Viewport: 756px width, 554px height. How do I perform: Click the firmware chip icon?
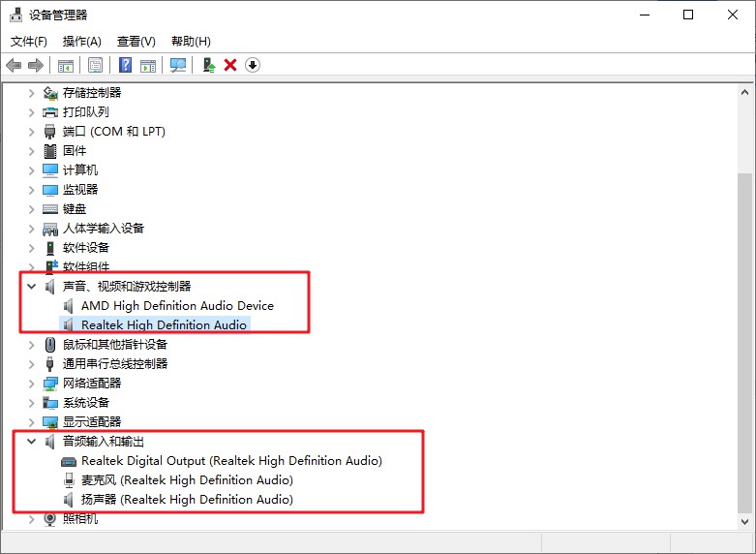click(x=50, y=151)
